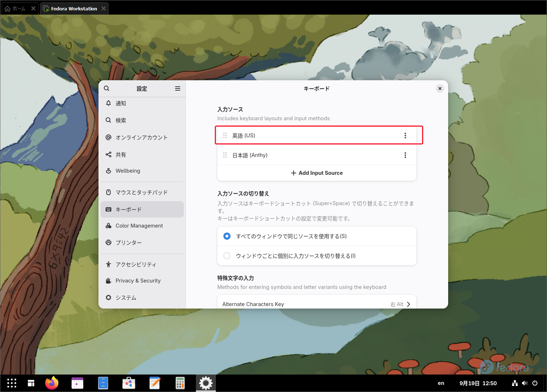The image size is (547, 392).
Task: Close the Keyboard settings window
Action: pos(440,88)
